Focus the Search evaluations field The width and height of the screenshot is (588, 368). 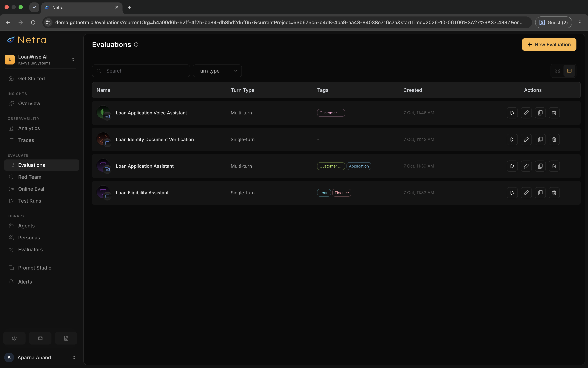[141, 71]
